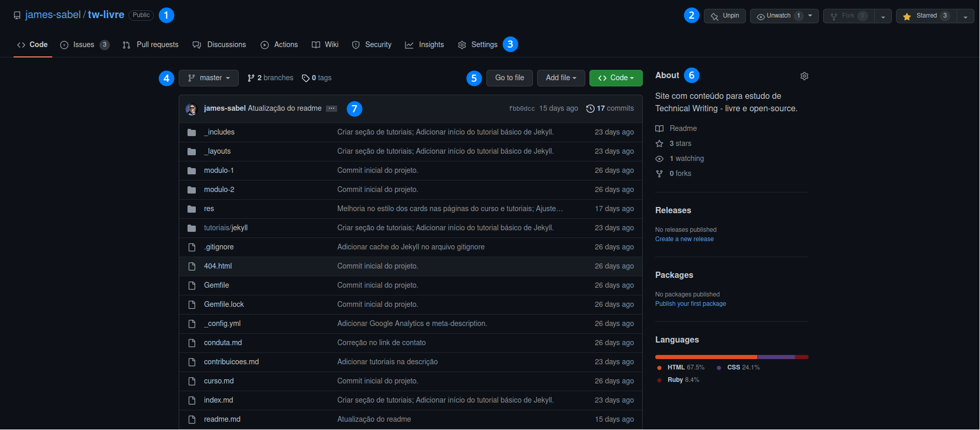The image size is (980, 430).
Task: Click the Ruby language legend entry
Action: coord(679,380)
